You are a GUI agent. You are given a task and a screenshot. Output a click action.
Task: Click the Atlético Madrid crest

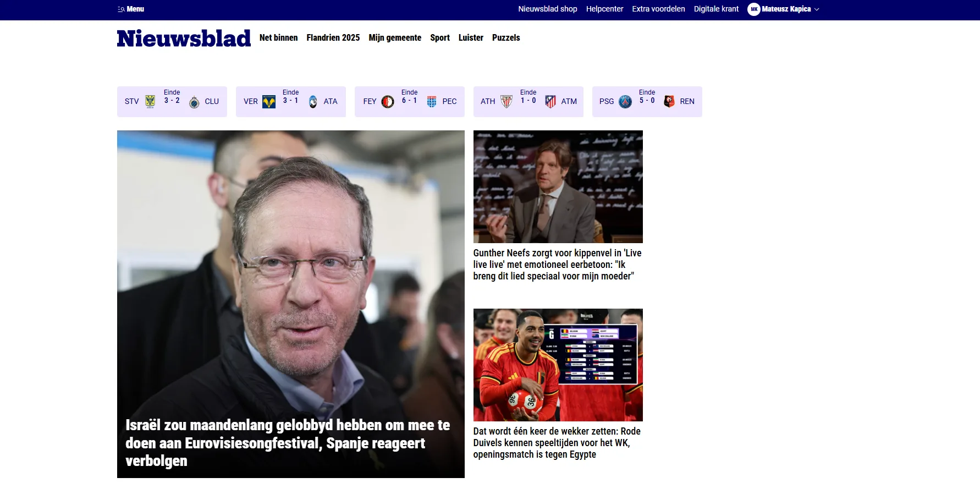pos(550,102)
